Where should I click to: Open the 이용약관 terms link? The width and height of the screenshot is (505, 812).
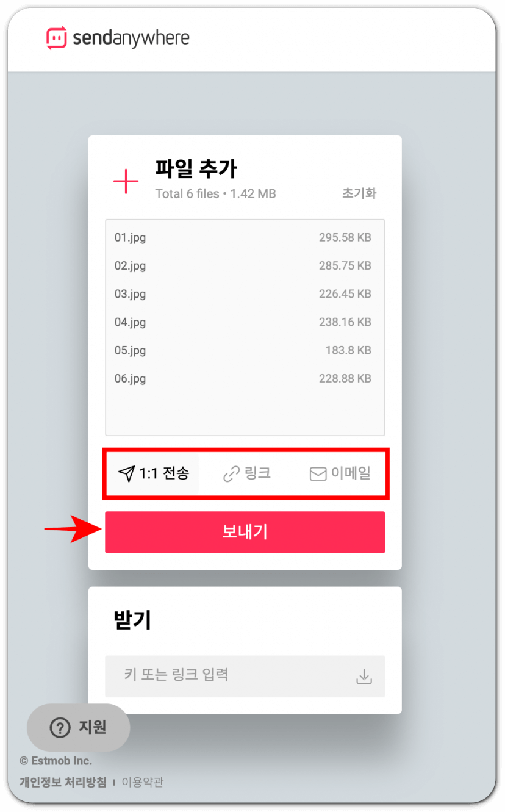[x=142, y=782]
